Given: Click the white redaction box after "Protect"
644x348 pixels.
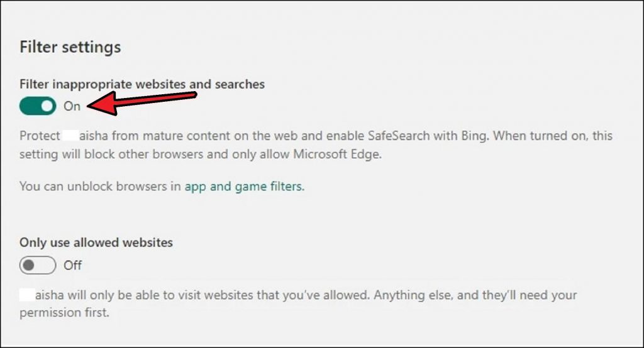Looking at the screenshot, I should coord(70,136).
